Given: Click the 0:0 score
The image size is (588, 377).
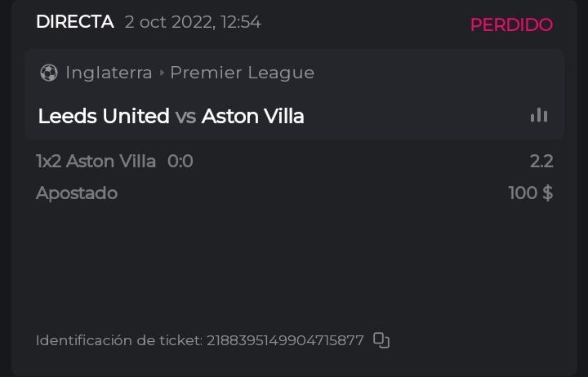Looking at the screenshot, I should pyautogui.click(x=180, y=162).
